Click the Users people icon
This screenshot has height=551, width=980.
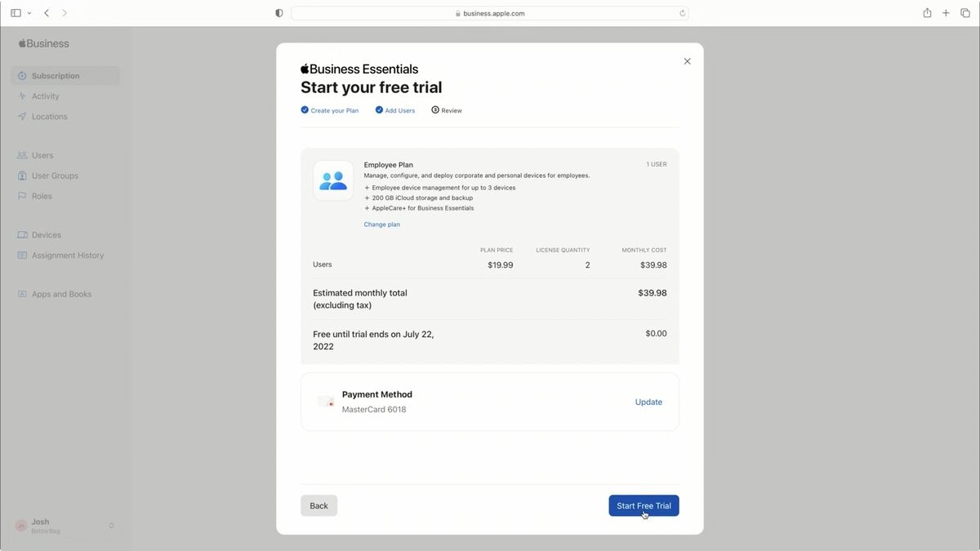(x=22, y=155)
